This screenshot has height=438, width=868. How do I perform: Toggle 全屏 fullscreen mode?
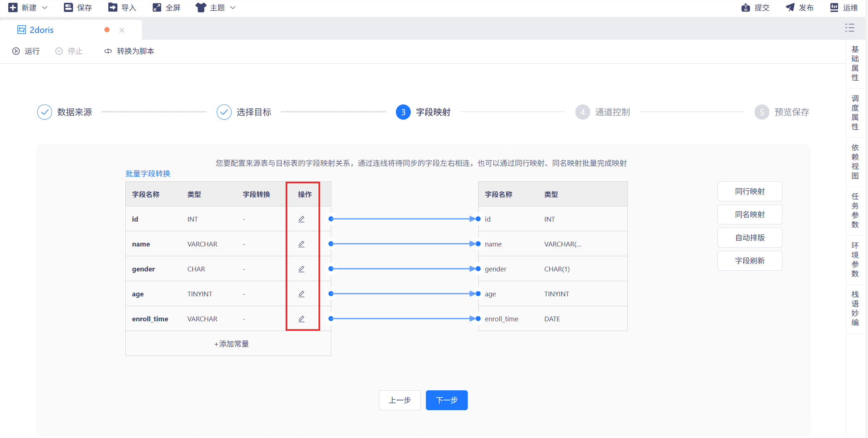tap(167, 8)
